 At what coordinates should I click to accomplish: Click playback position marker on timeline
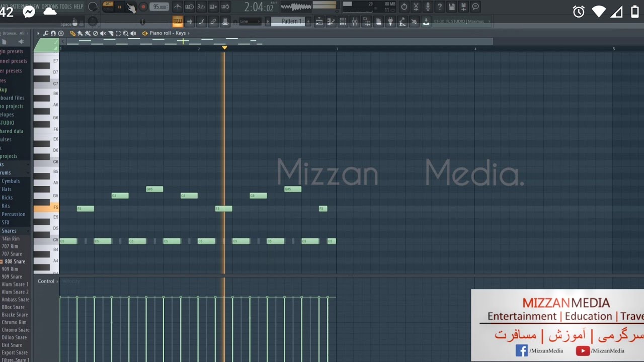pos(224,48)
